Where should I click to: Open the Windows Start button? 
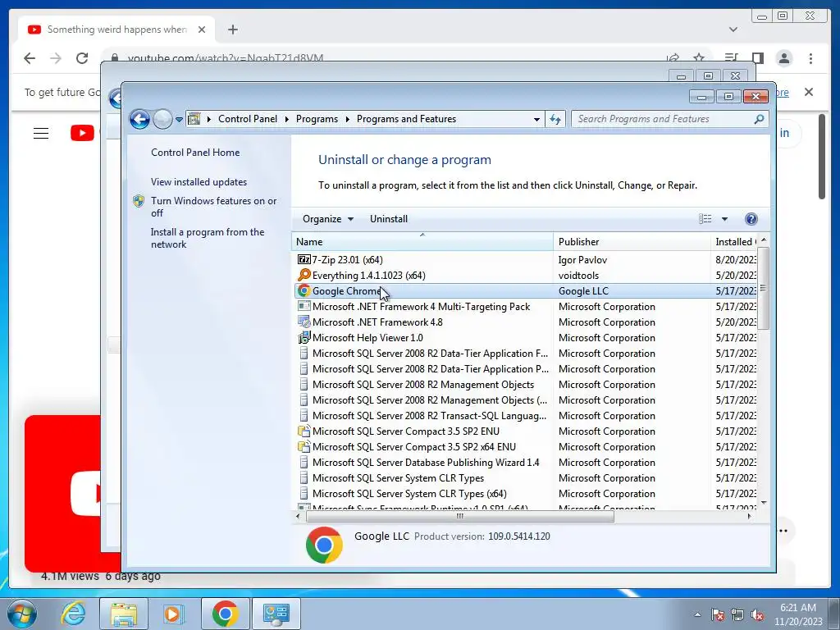click(x=22, y=614)
